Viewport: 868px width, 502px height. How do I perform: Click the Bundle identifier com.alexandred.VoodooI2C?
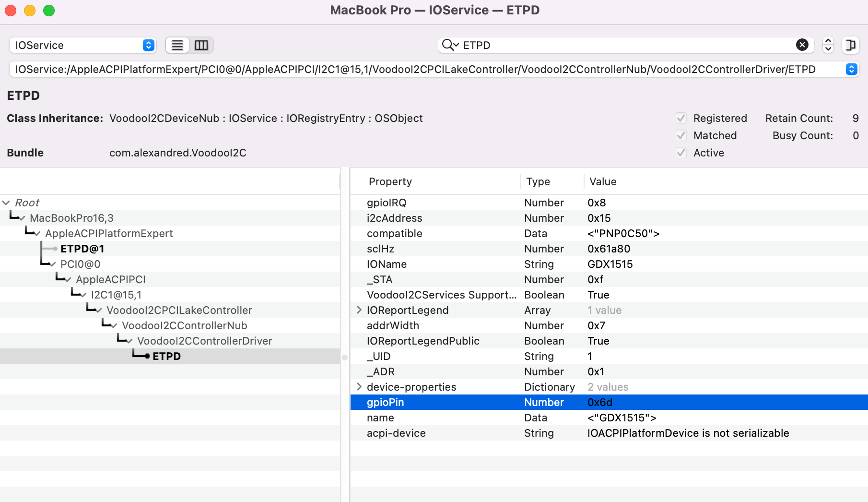pyautogui.click(x=178, y=153)
